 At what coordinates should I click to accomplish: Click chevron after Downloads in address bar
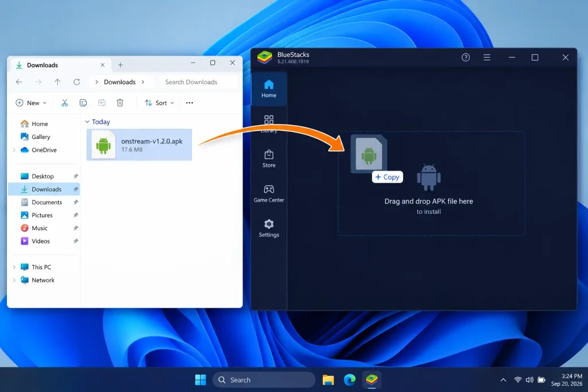143,81
